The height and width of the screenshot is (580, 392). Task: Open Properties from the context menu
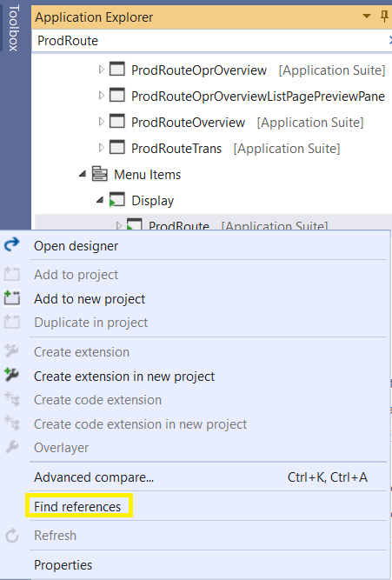tap(63, 565)
